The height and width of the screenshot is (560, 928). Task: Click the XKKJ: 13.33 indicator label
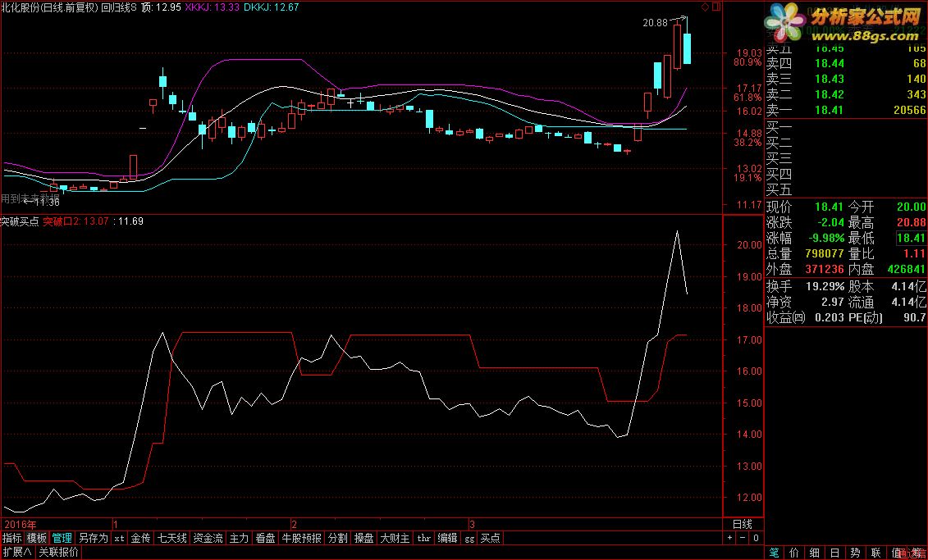tap(213, 7)
